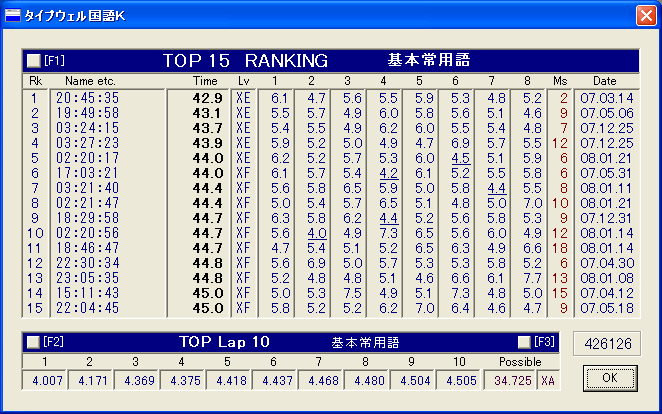Click underlined lap 4.5 in rank 5
662x414 pixels.
pos(460,158)
